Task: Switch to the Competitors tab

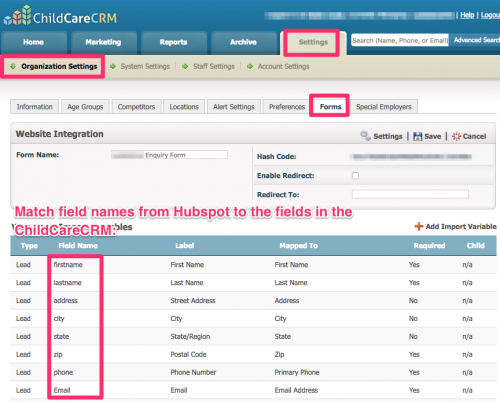Action: tap(136, 107)
